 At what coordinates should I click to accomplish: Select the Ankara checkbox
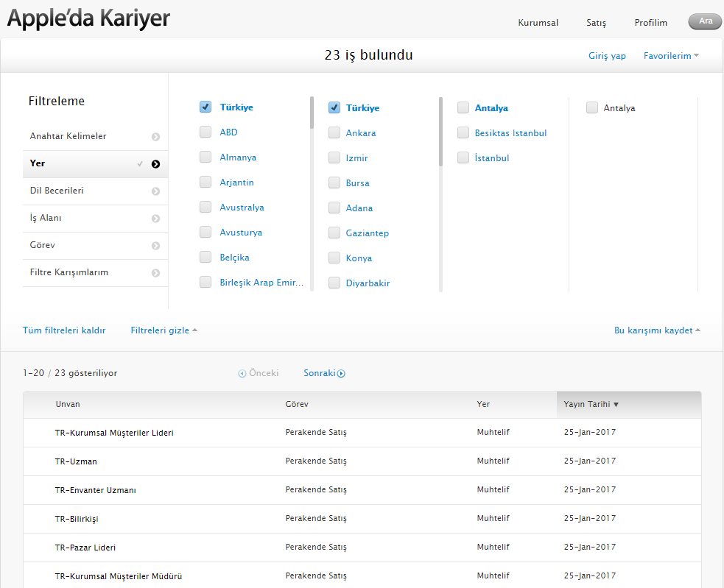click(x=334, y=132)
